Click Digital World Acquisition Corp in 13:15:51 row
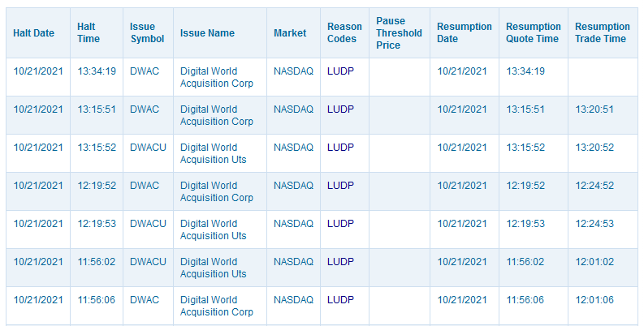The image size is (644, 326). pyautogui.click(x=217, y=115)
